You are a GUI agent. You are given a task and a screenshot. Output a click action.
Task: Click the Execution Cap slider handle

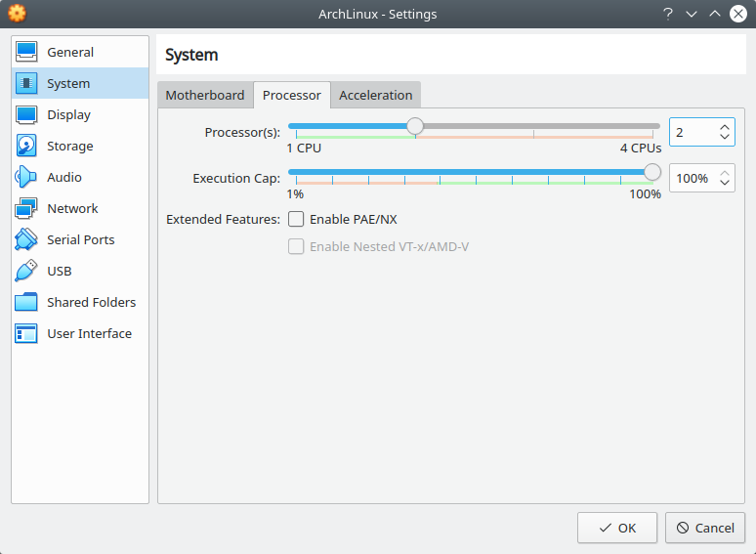[x=652, y=172]
